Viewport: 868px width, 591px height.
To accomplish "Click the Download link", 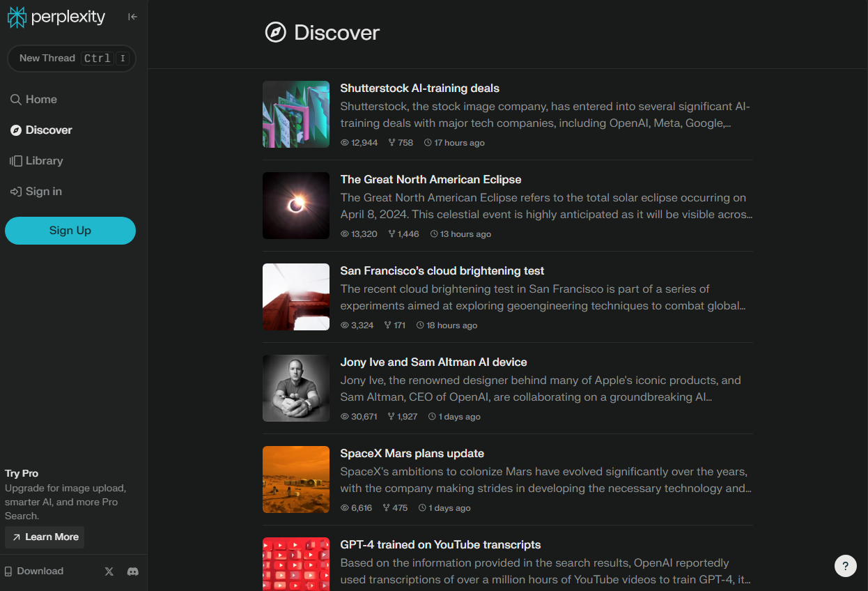I will (33, 571).
